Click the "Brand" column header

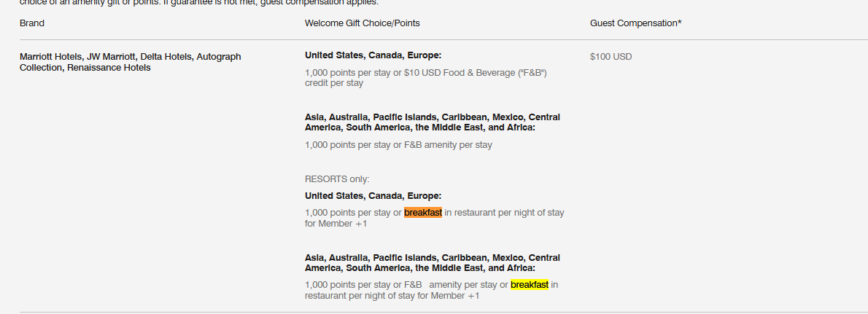pos(32,23)
